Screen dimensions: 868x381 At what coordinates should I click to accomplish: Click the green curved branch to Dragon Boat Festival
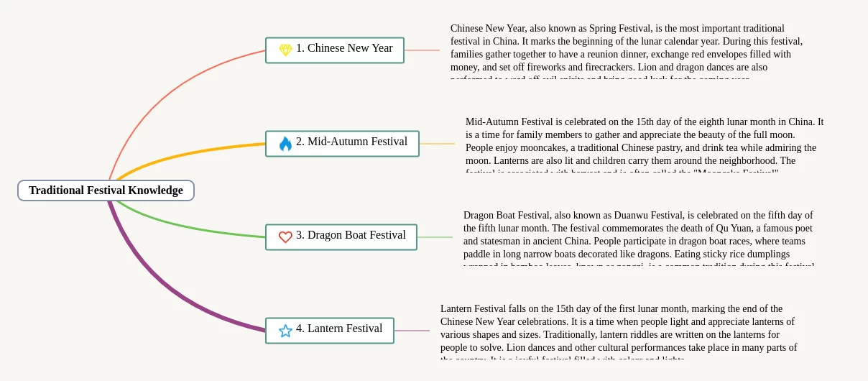coord(187,226)
